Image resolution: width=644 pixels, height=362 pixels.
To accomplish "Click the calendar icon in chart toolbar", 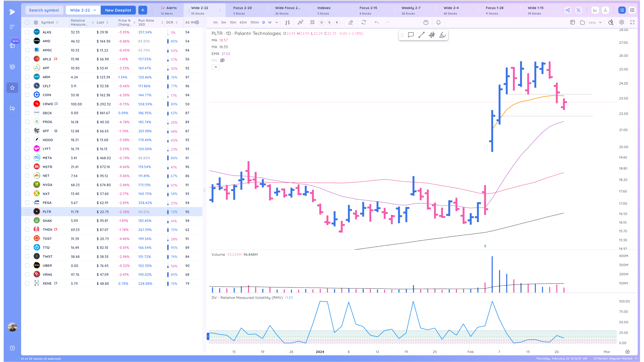I will point(426,22).
